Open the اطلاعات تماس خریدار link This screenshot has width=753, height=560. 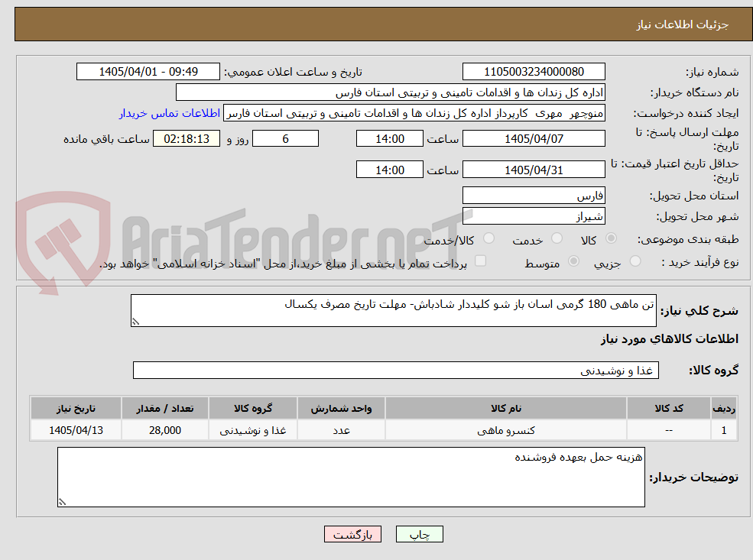170,113
